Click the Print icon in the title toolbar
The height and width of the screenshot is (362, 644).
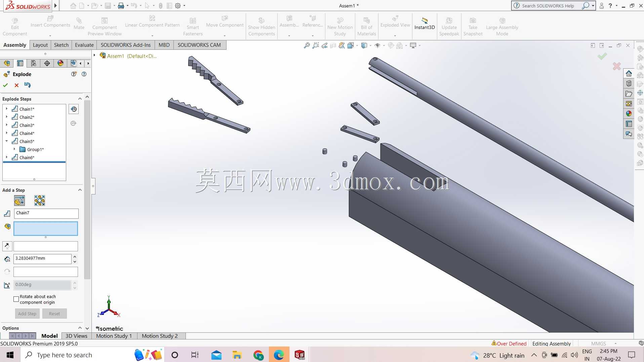121,6
